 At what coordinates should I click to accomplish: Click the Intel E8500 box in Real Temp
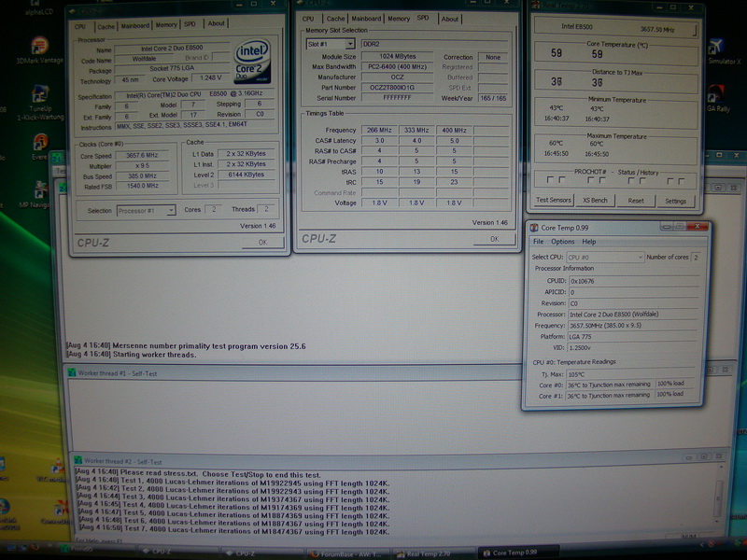pos(615,28)
